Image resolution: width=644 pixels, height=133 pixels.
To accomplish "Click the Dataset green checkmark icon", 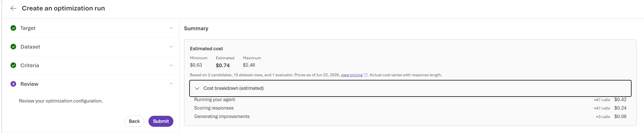I will pos(13,47).
